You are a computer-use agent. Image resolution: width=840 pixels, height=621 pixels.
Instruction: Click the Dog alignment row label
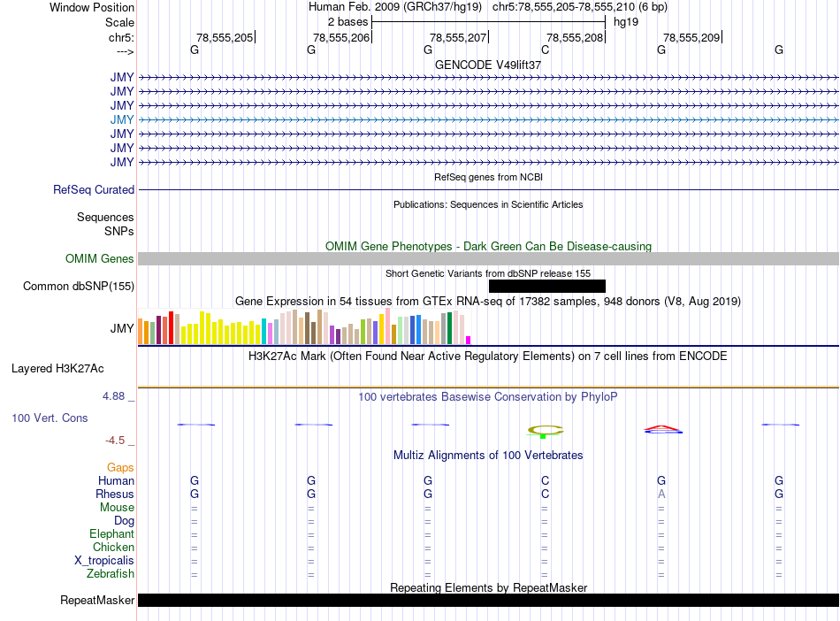click(124, 521)
